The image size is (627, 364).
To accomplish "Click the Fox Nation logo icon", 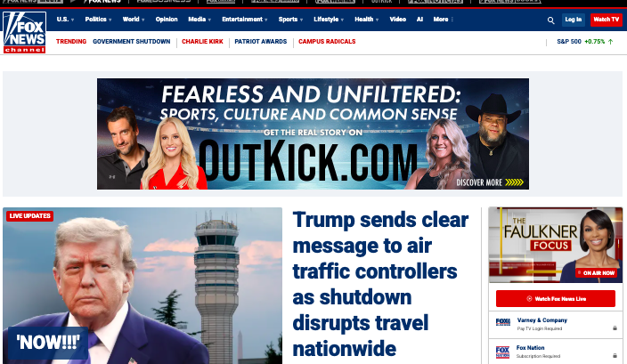I will (502, 352).
